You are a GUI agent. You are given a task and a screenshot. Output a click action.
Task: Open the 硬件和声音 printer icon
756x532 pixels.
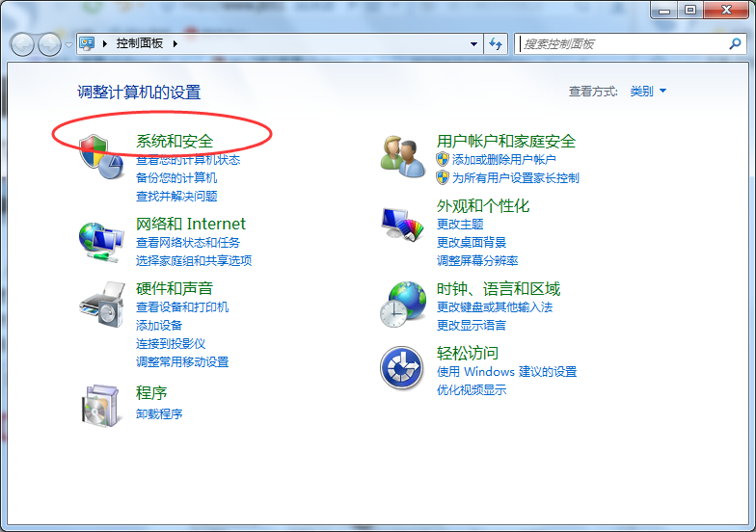(102, 305)
